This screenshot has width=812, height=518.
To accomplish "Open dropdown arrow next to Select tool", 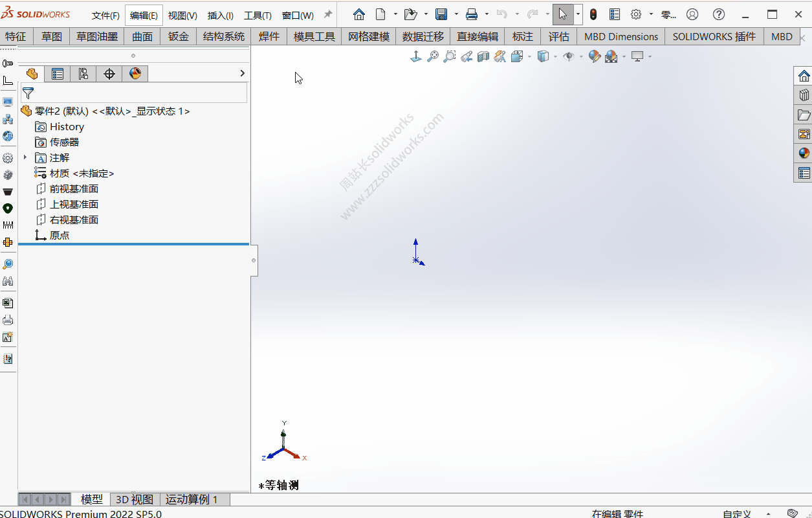I will pos(578,14).
